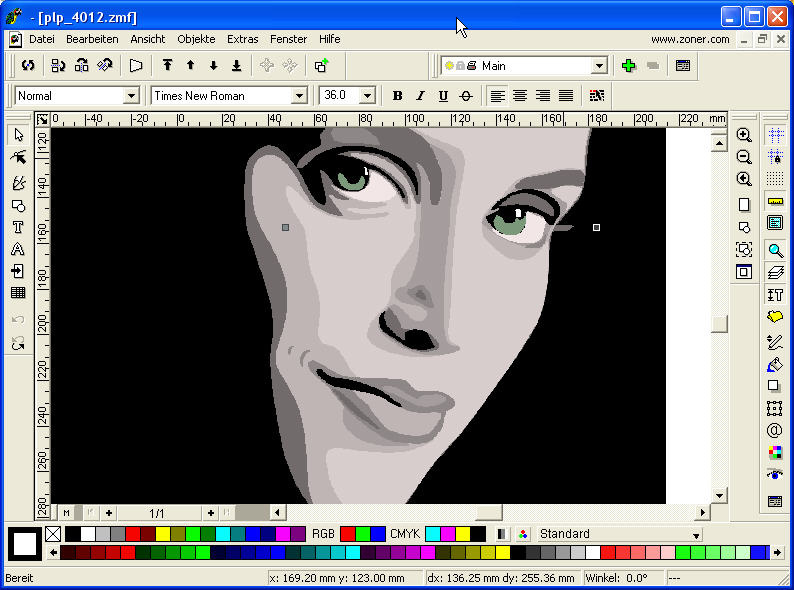Open the Objekte menu
Image resolution: width=794 pixels, height=590 pixels.
click(196, 39)
